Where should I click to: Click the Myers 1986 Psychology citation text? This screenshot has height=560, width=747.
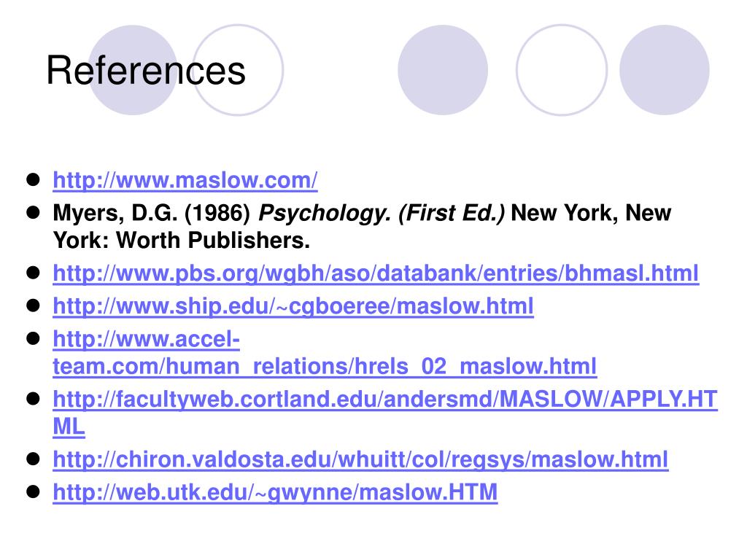coord(362,226)
